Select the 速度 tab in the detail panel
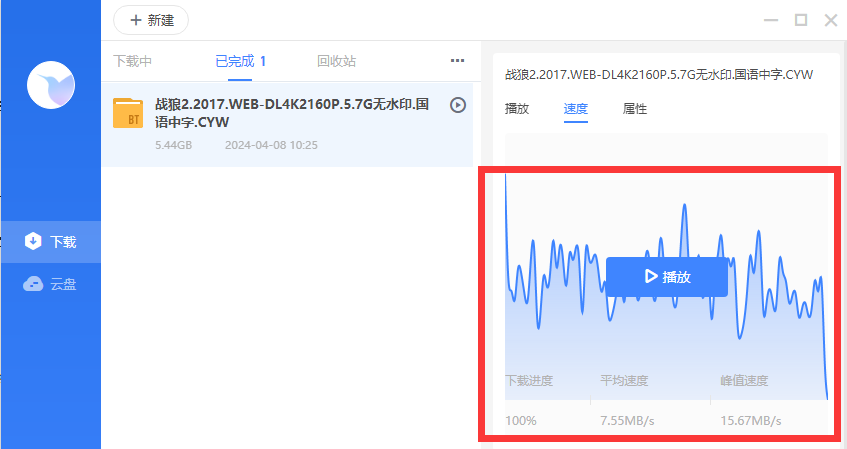 575,109
